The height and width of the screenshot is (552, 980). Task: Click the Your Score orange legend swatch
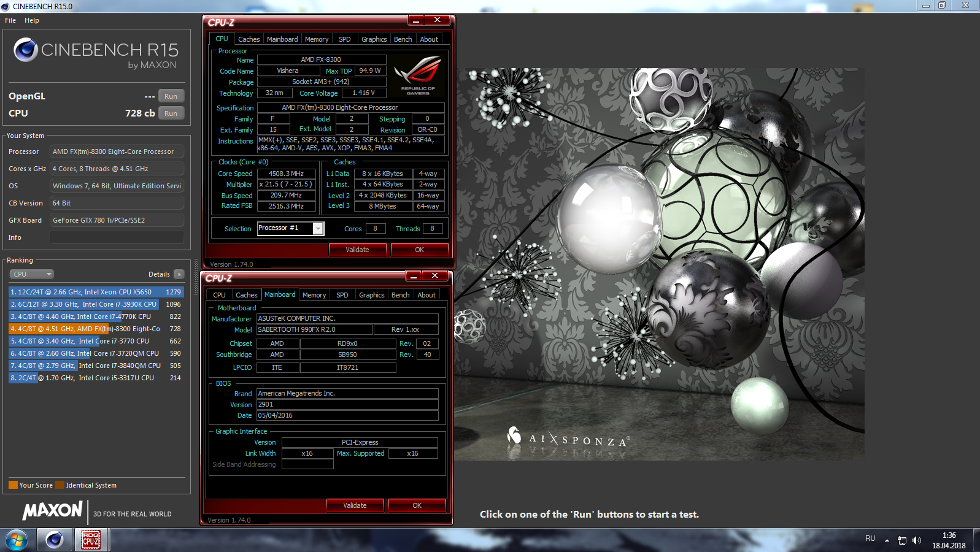13,485
